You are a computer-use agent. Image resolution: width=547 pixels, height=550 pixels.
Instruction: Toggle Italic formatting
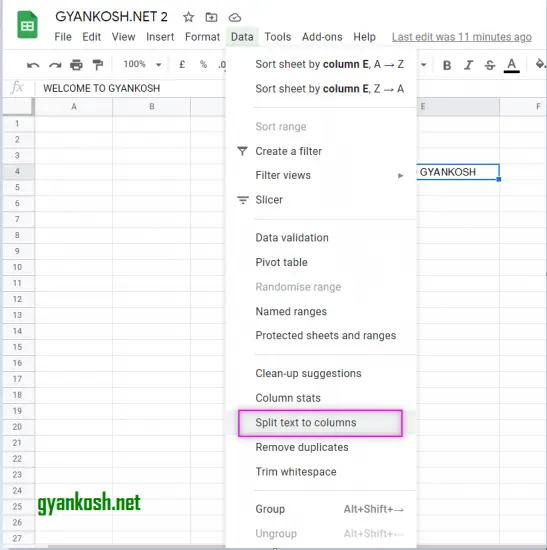point(468,65)
